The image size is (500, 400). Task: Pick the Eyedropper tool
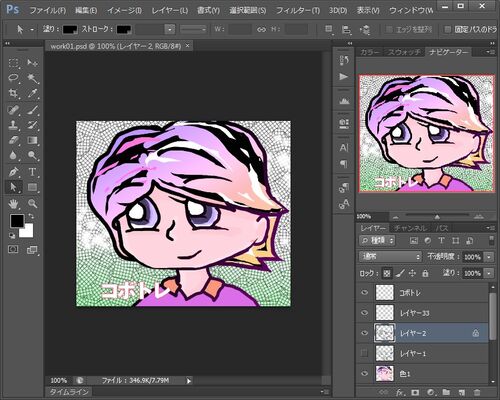point(32,93)
